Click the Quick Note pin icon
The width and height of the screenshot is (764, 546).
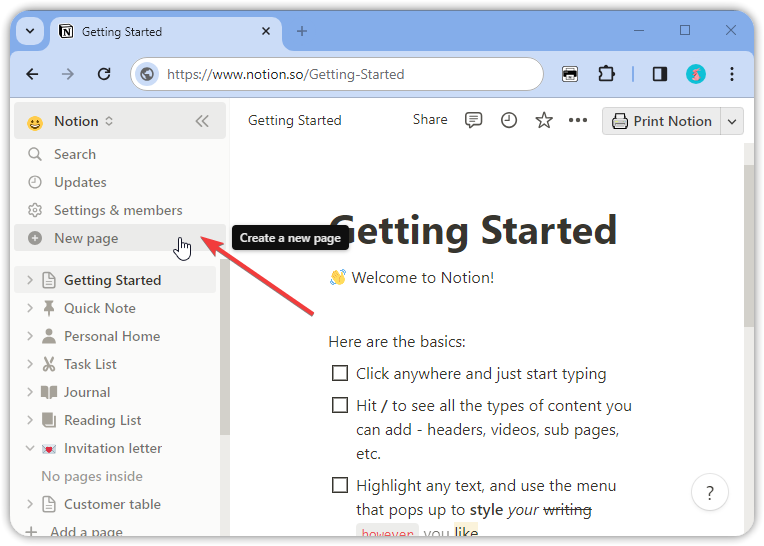pyautogui.click(x=49, y=308)
